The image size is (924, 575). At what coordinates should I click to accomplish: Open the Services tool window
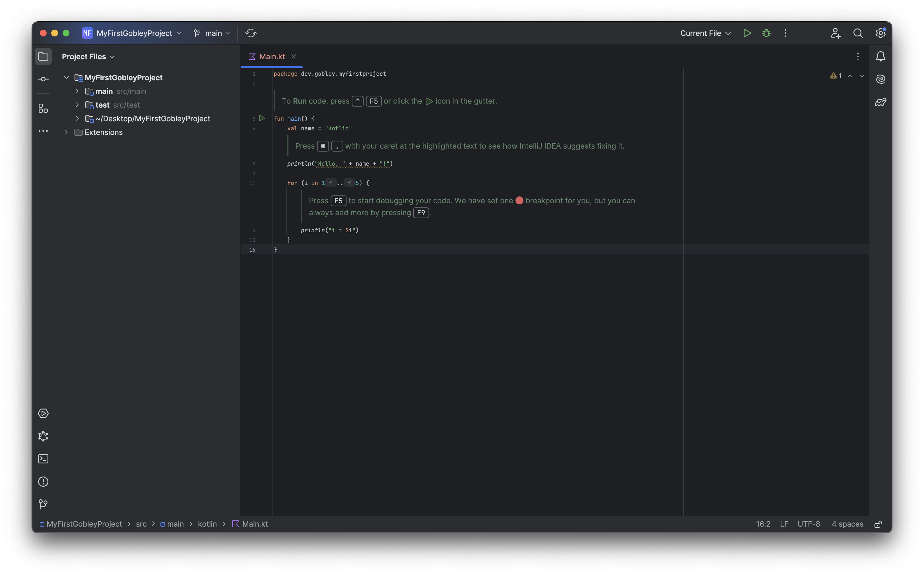click(x=43, y=413)
